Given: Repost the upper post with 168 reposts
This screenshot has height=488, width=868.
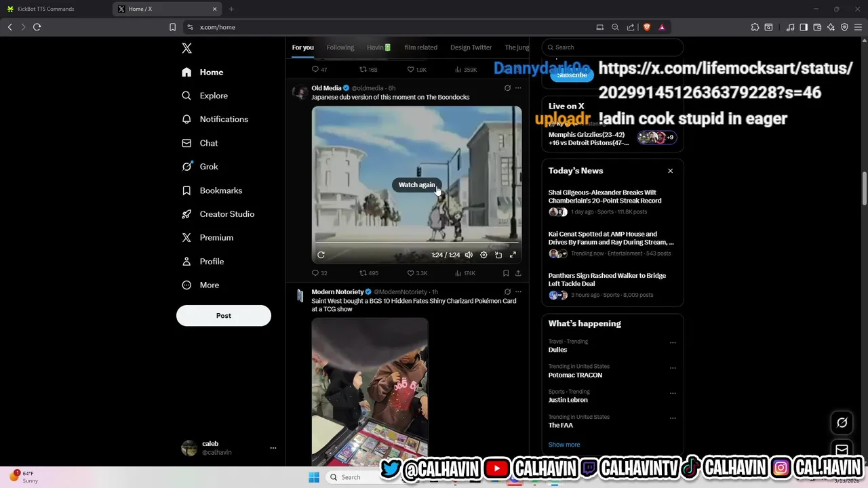Looking at the screenshot, I should point(368,69).
